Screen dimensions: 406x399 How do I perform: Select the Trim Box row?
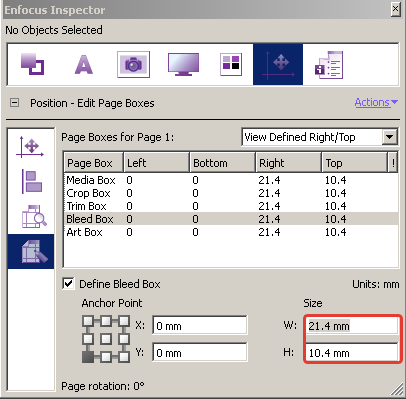(x=231, y=206)
